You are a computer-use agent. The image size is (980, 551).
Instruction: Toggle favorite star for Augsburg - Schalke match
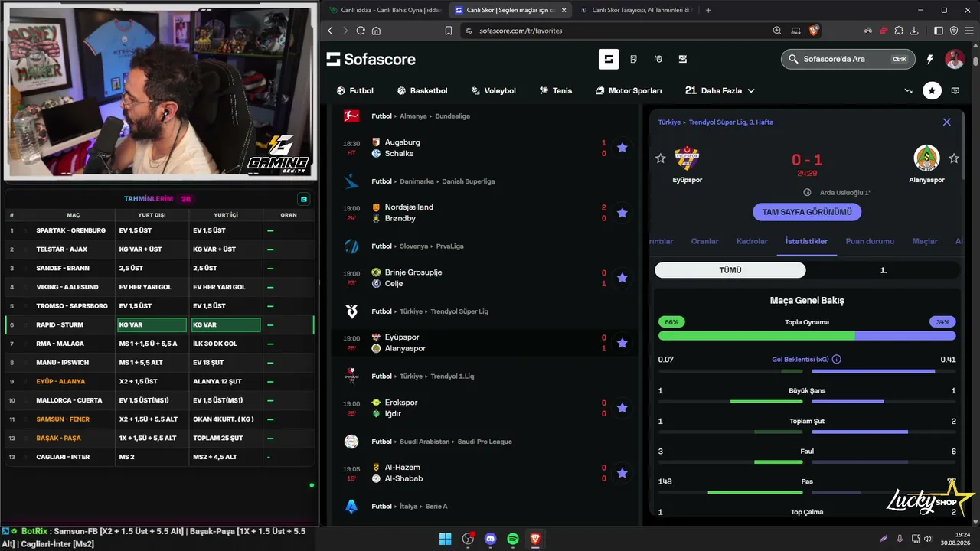[622, 148]
